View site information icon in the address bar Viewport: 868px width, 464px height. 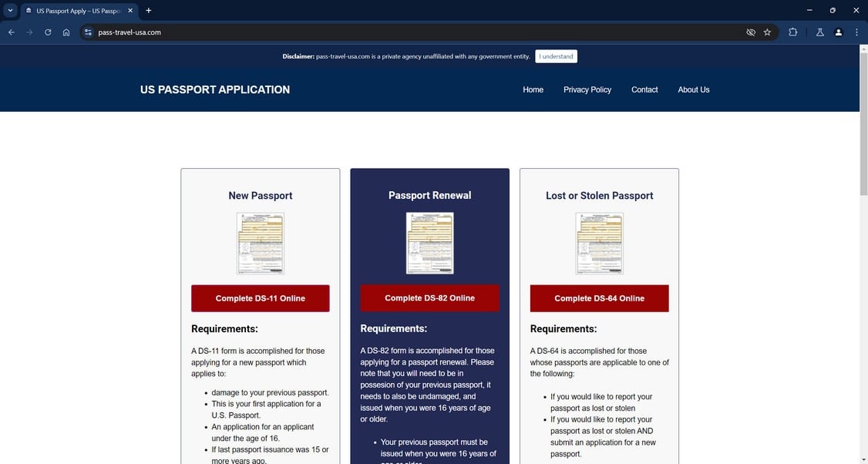click(x=87, y=32)
